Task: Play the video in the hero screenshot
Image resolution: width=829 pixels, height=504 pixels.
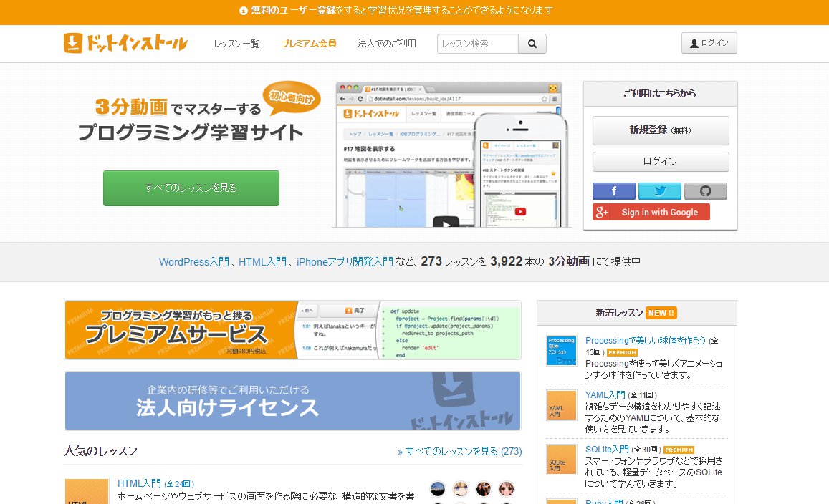Action: pyautogui.click(x=446, y=223)
